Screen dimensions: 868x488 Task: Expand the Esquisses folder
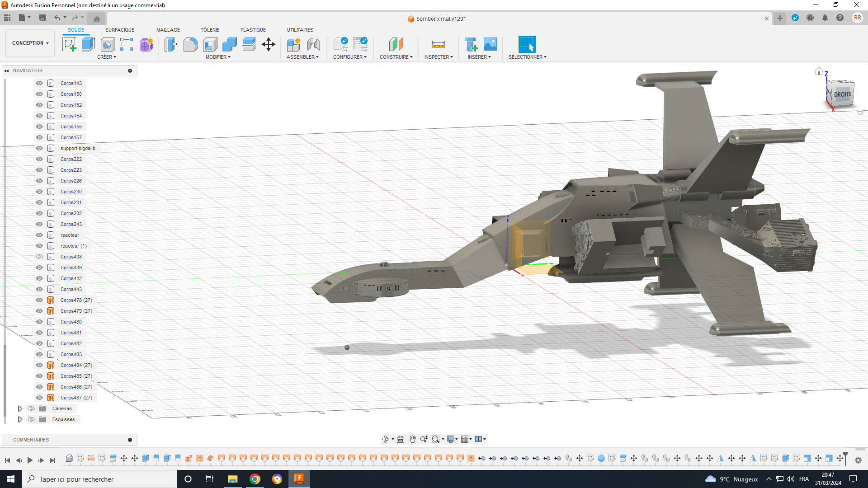click(x=20, y=419)
